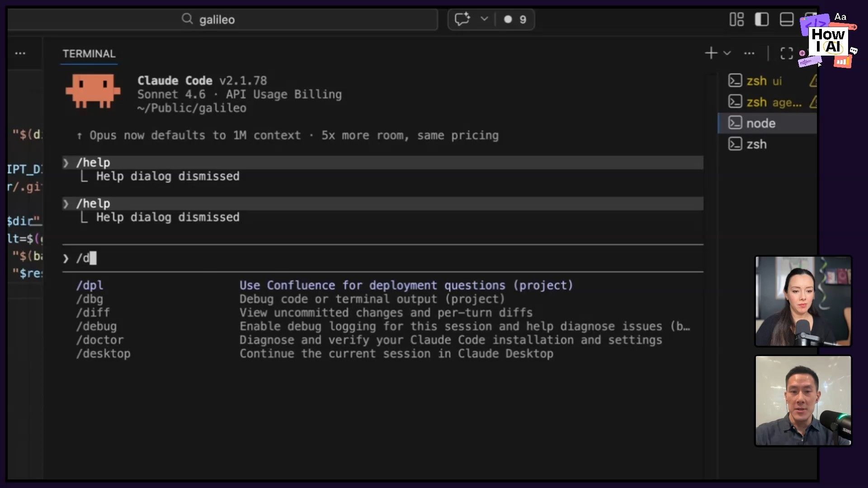The height and width of the screenshot is (488, 868).
Task: Click the woman's webcam thumbnail
Action: pos(803,301)
